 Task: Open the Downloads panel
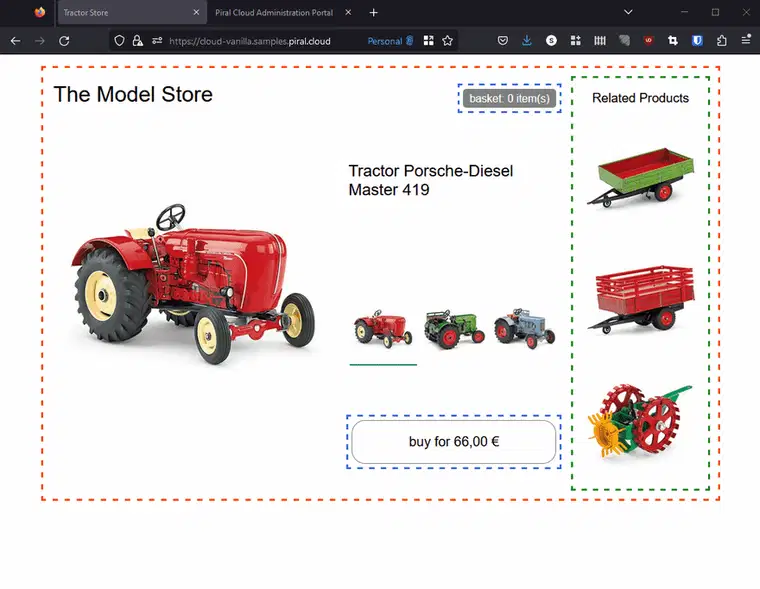(x=527, y=41)
